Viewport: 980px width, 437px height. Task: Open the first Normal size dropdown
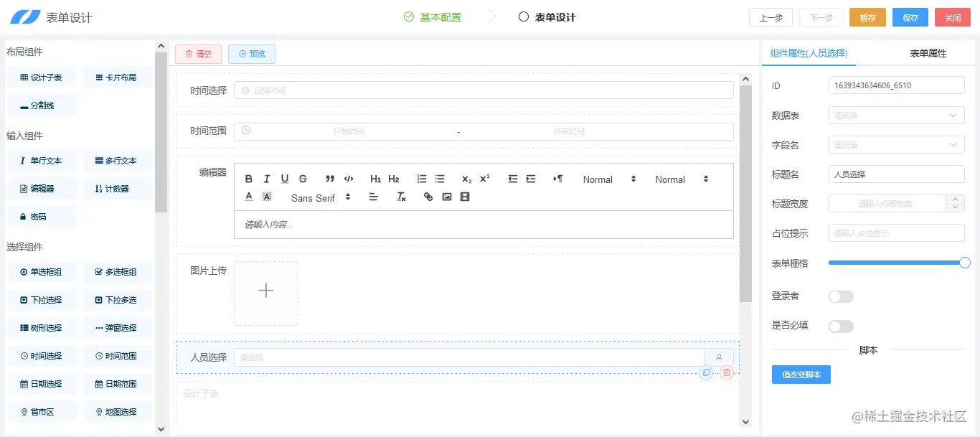pos(609,179)
